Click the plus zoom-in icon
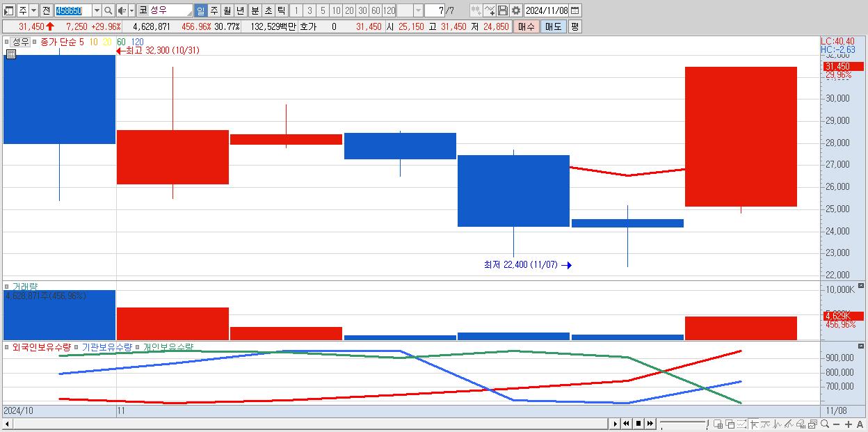 tap(849, 424)
